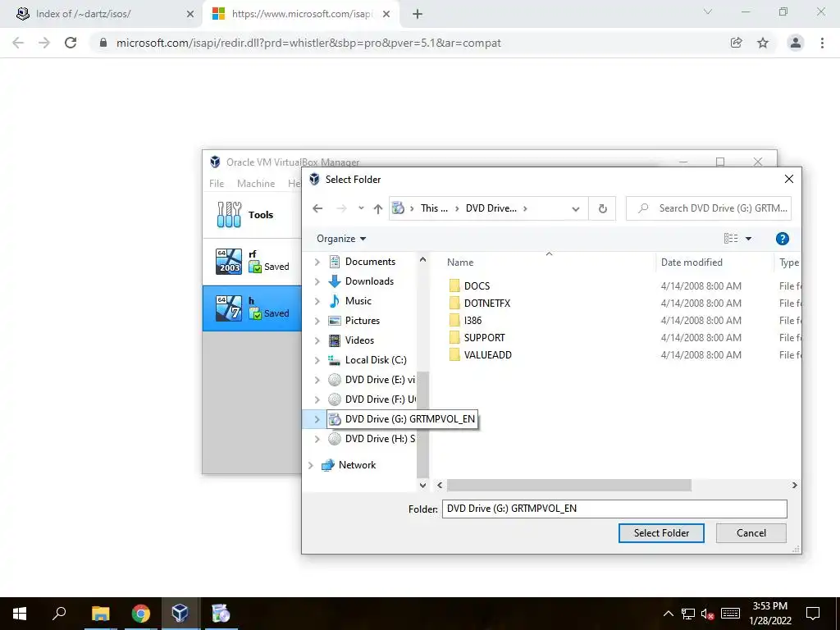Expand the Network tree node
Image resolution: width=840 pixels, height=630 pixels.
click(311, 465)
